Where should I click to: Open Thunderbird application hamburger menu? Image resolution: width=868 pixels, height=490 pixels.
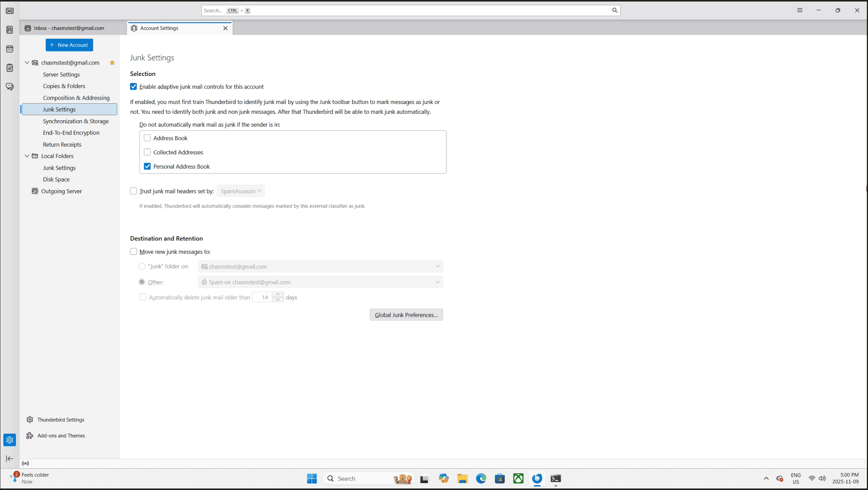800,11
